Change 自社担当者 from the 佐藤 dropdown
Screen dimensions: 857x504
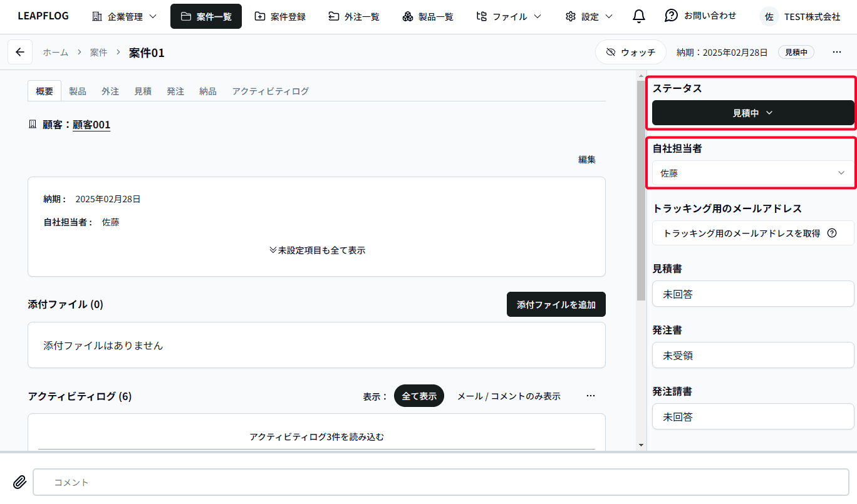pyautogui.click(x=753, y=173)
